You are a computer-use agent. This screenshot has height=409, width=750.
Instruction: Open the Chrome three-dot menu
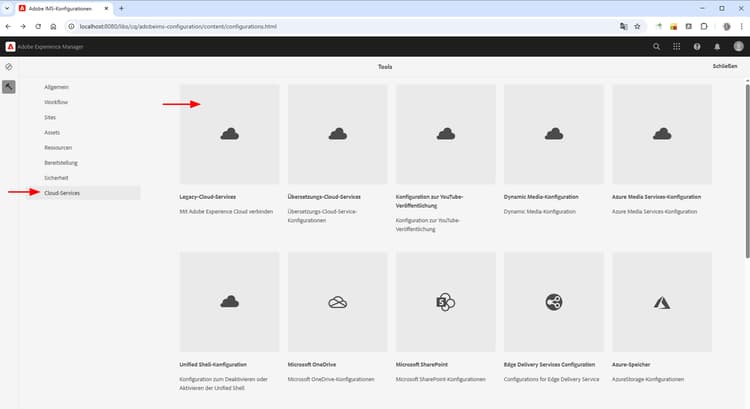coord(742,26)
